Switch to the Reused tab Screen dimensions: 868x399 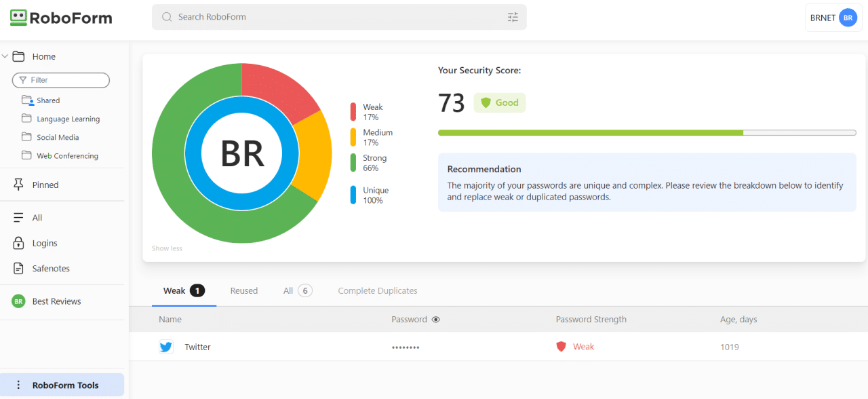pos(243,291)
